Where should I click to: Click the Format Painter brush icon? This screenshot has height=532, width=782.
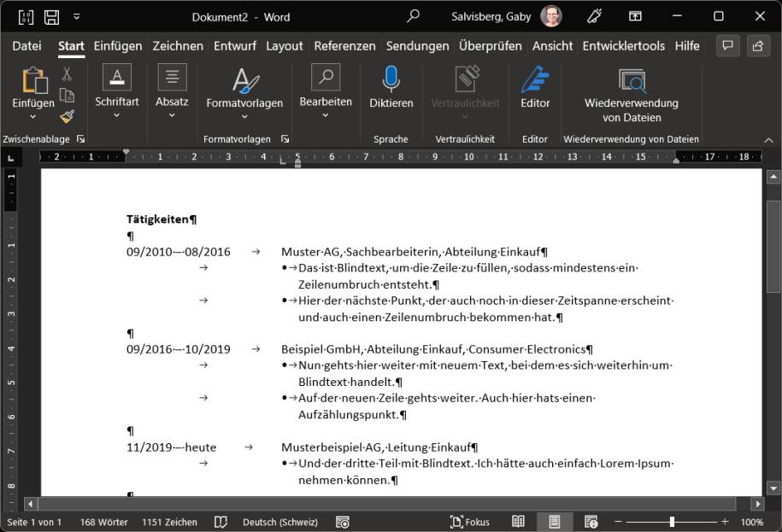(x=67, y=117)
